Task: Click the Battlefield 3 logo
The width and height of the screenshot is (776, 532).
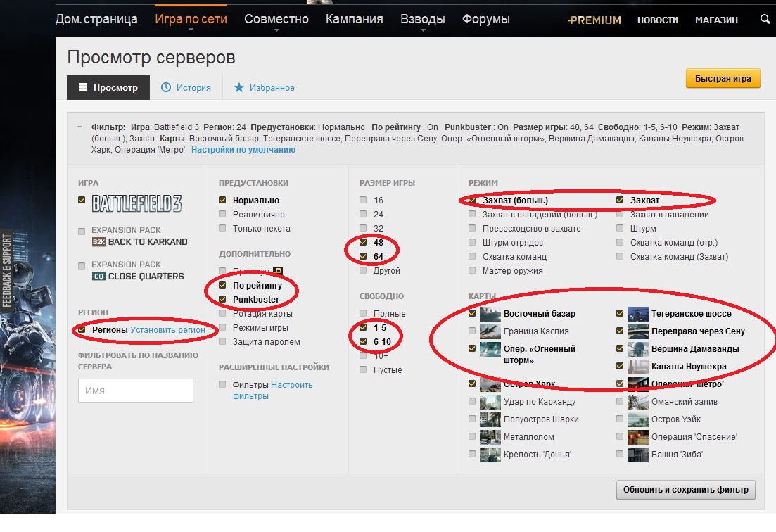Action: tap(136, 203)
